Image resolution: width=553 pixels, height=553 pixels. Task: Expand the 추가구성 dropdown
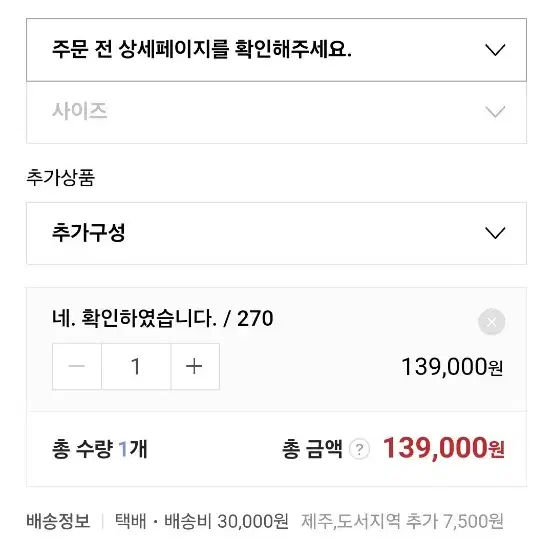click(x=276, y=233)
